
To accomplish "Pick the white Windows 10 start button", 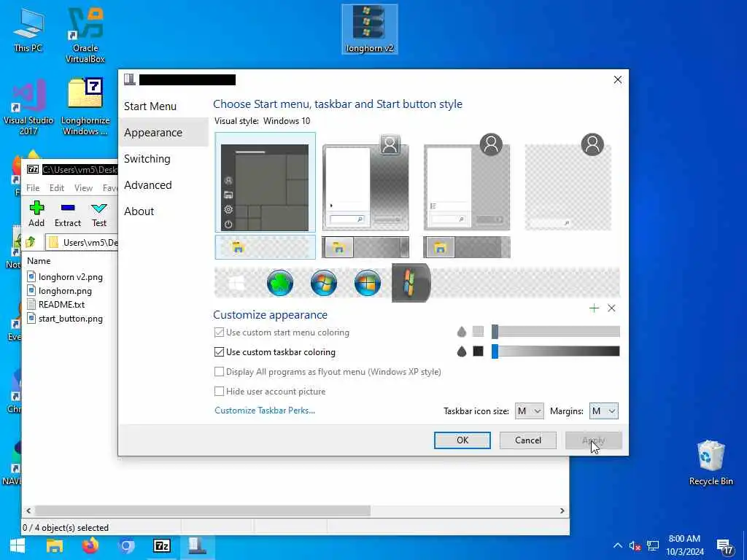I will click(237, 284).
